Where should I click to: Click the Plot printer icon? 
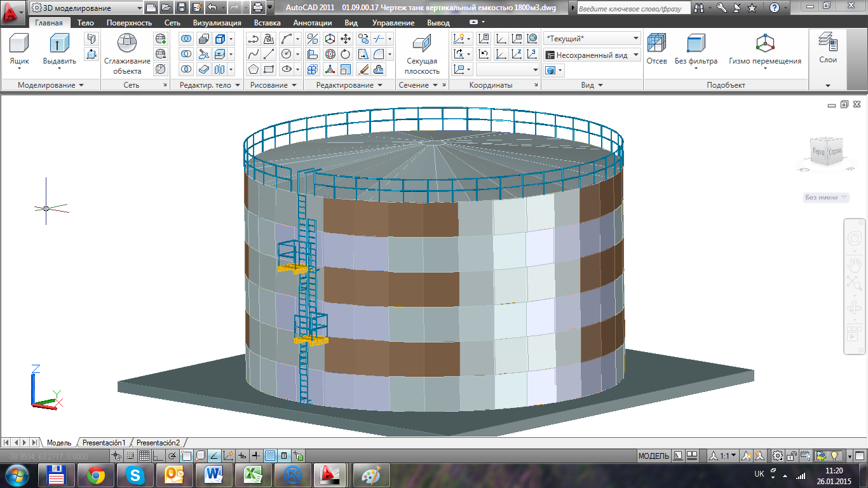[x=257, y=8]
